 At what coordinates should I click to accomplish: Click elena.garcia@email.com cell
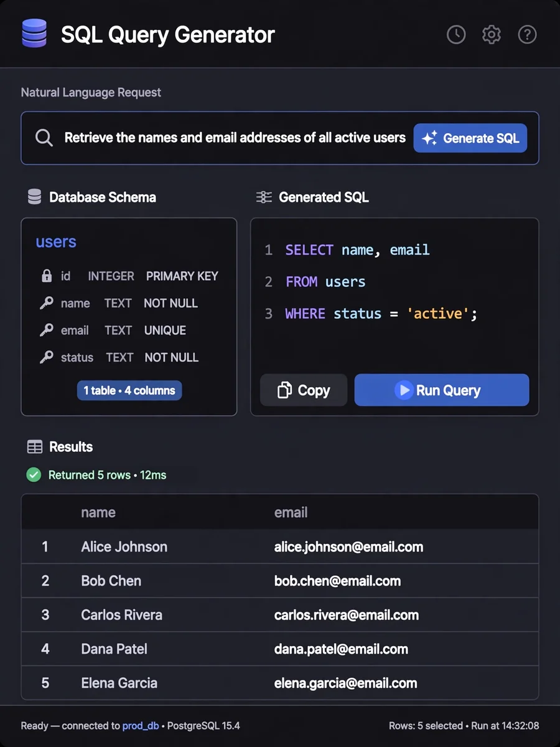pos(346,683)
